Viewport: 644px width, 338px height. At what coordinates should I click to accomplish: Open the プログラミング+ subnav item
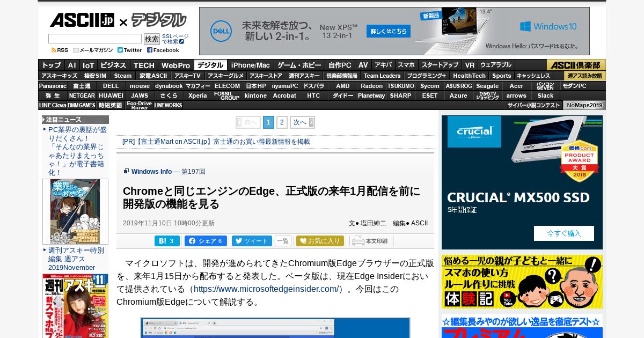(x=426, y=76)
